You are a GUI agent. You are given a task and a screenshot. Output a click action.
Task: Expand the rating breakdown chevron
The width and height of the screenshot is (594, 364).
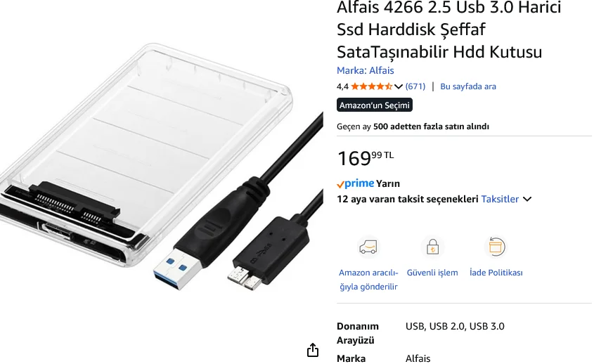pyautogui.click(x=398, y=86)
